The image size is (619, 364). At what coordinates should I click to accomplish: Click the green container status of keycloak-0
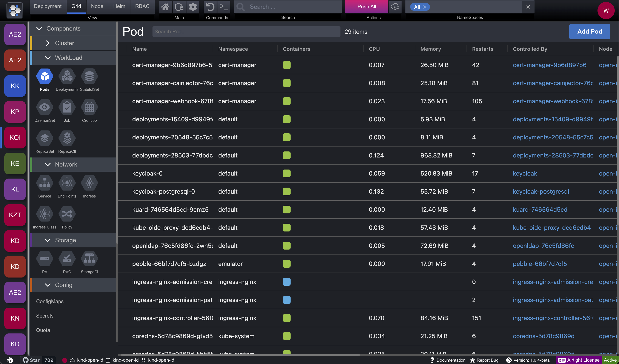pyautogui.click(x=286, y=173)
